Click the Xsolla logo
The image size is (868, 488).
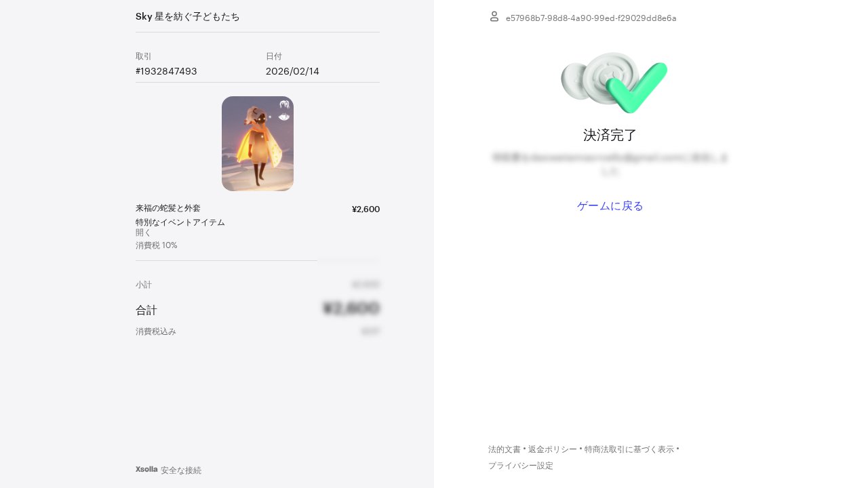146,469
